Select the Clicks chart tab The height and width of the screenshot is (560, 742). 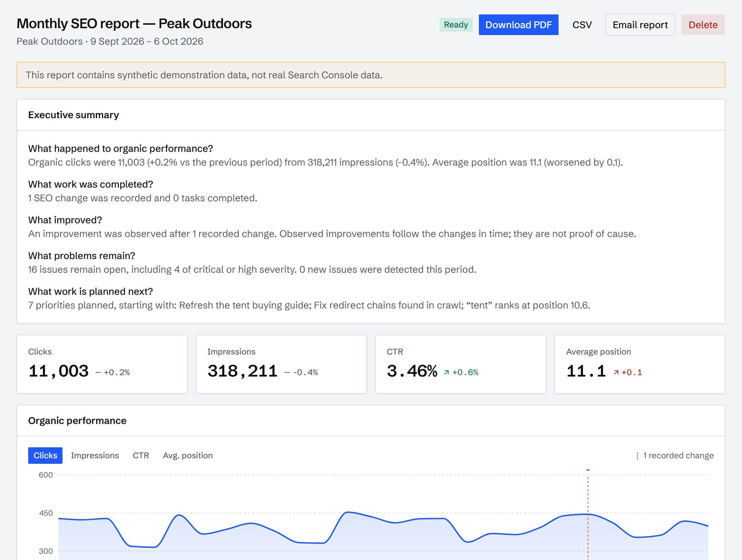pos(45,456)
